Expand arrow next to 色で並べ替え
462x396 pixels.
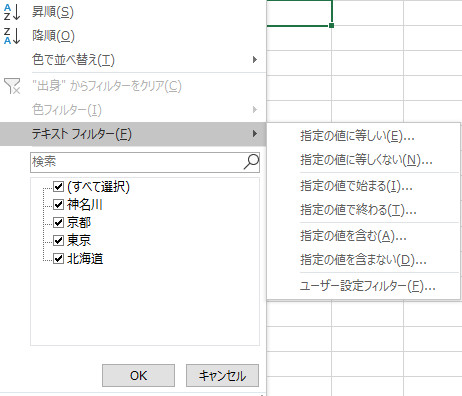(255, 60)
